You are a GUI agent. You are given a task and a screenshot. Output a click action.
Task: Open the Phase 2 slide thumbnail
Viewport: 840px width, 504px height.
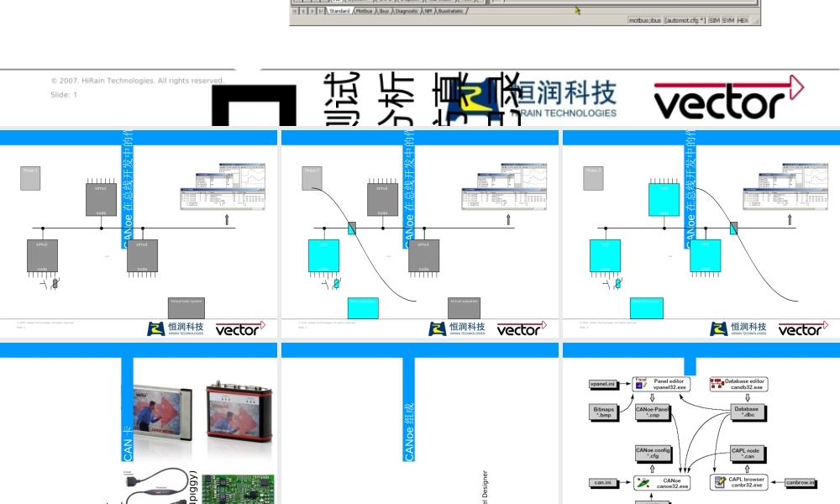pos(419,234)
